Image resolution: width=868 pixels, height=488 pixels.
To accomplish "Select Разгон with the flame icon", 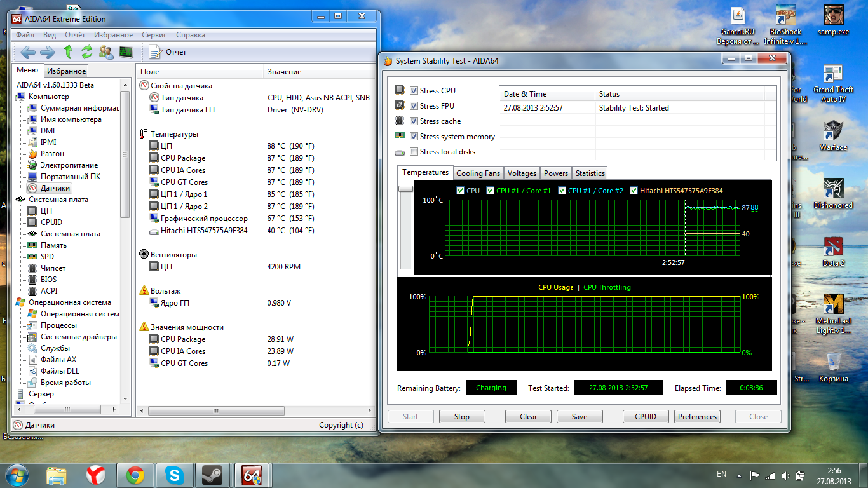I will [x=52, y=154].
